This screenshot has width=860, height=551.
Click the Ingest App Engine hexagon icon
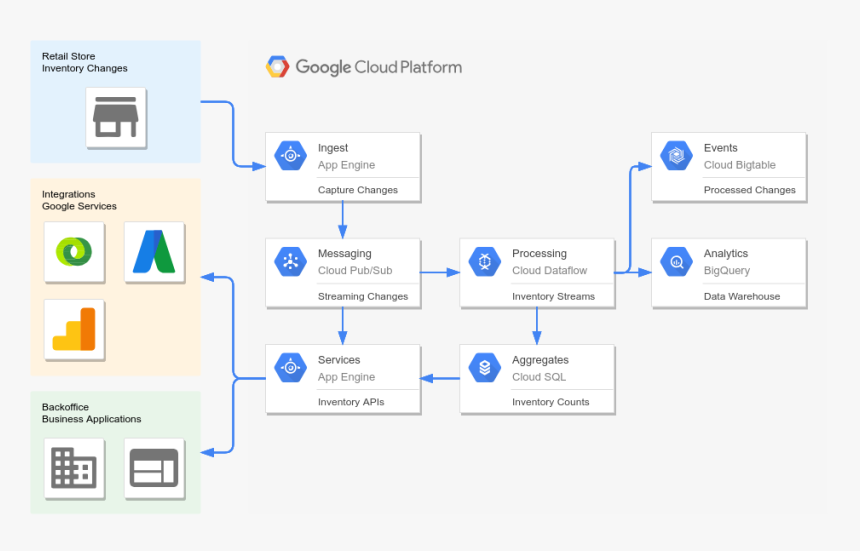[x=290, y=156]
